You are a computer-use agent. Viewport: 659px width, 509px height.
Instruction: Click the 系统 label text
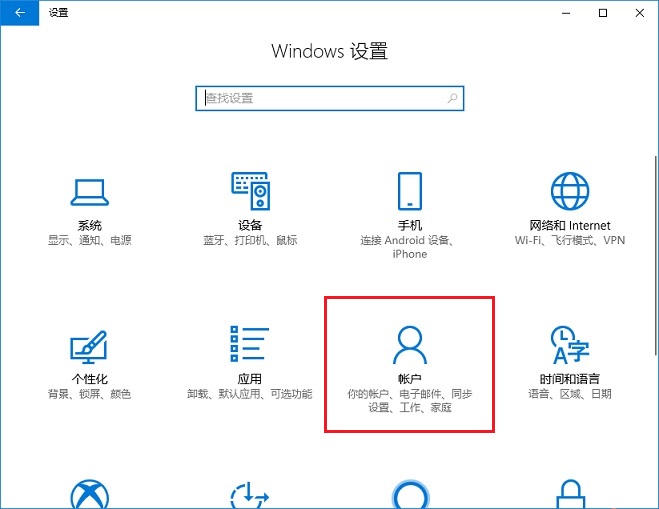(89, 226)
